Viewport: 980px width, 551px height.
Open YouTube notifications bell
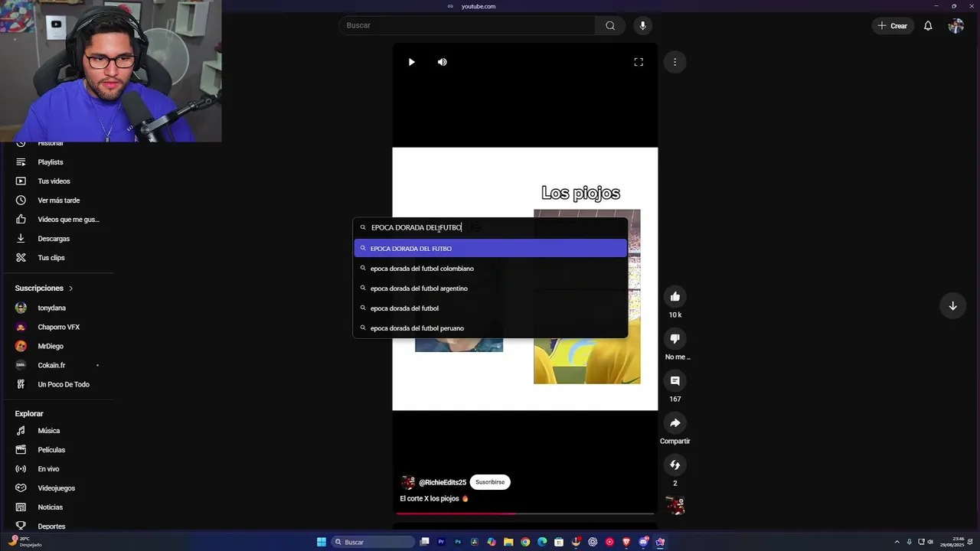tap(928, 26)
